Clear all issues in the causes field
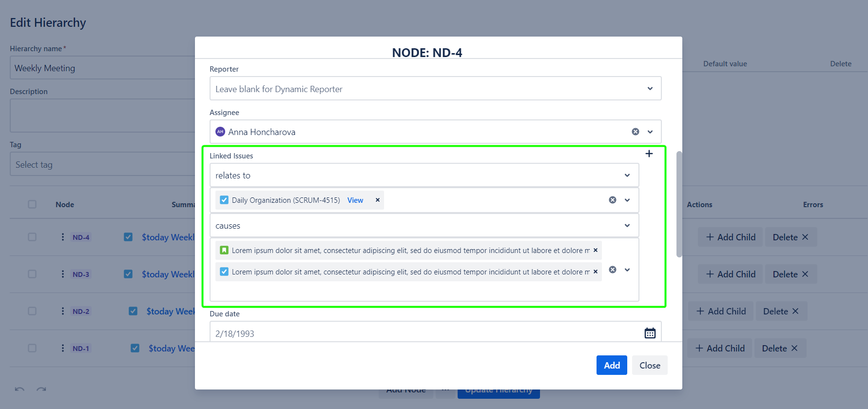The image size is (868, 409). [612, 270]
